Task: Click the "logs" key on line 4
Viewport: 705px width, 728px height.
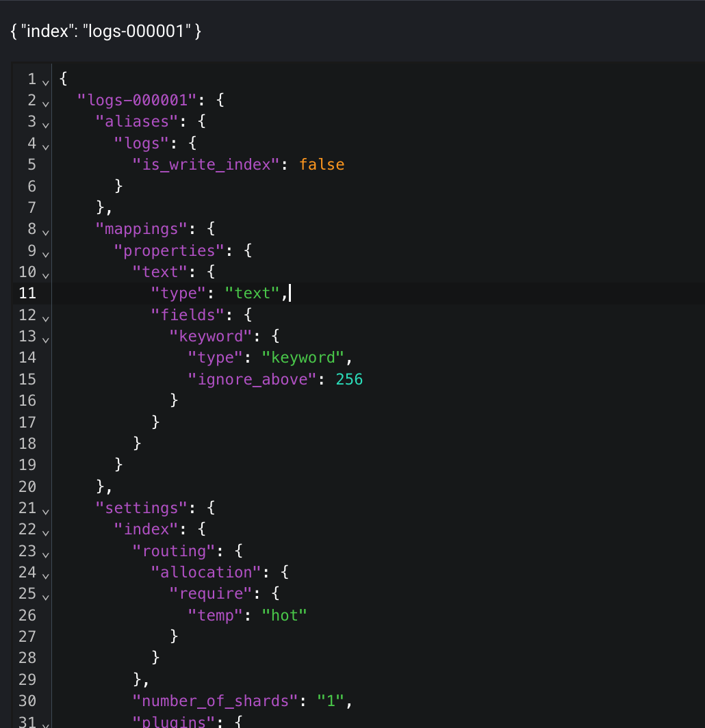Action: [142, 143]
